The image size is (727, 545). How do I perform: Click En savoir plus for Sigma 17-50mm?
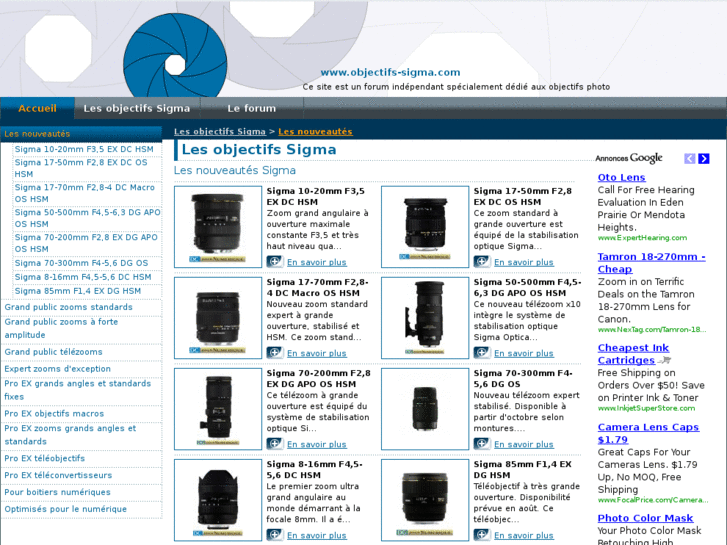click(524, 262)
